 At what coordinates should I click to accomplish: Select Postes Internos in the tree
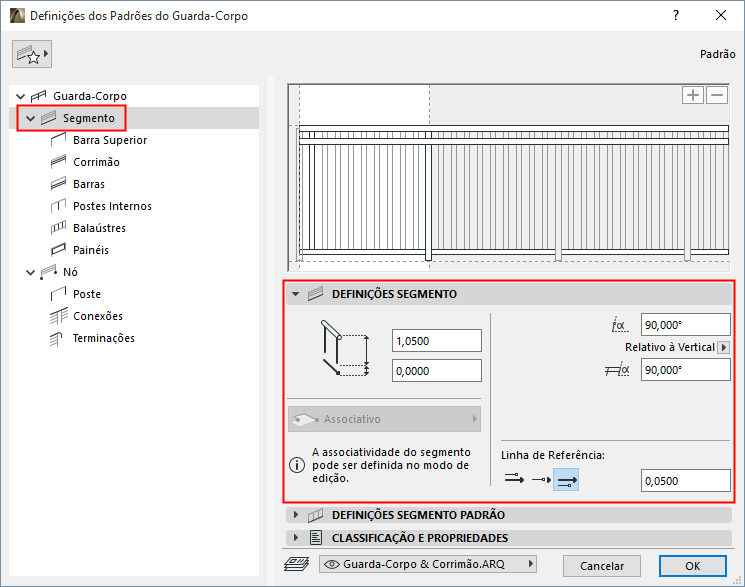tap(112, 206)
